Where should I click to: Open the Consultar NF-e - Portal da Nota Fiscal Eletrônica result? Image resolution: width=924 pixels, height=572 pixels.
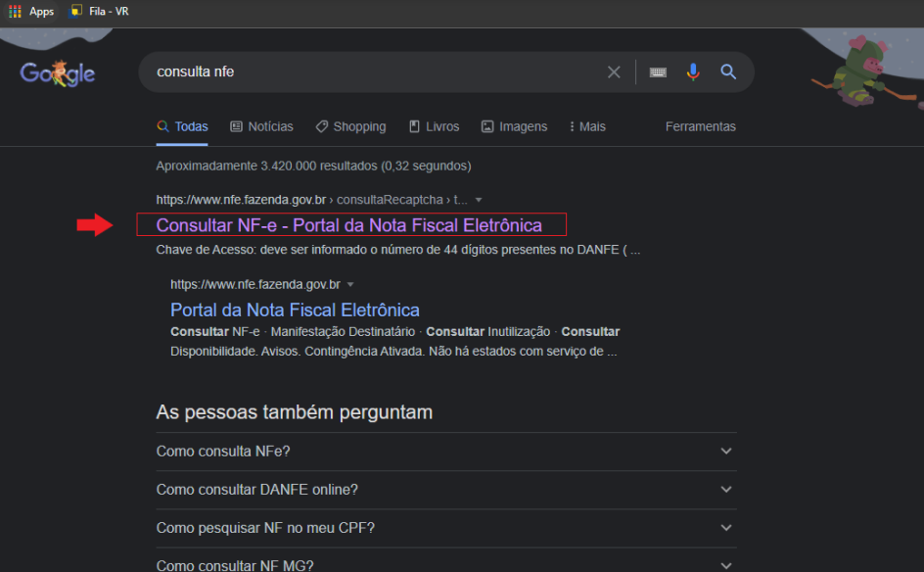tap(348, 225)
